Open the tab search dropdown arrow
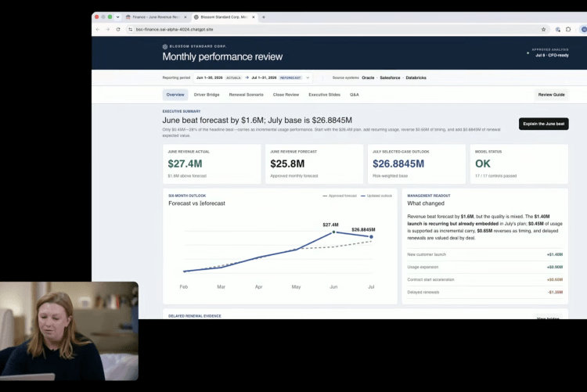This screenshot has width=587, height=392. (117, 17)
